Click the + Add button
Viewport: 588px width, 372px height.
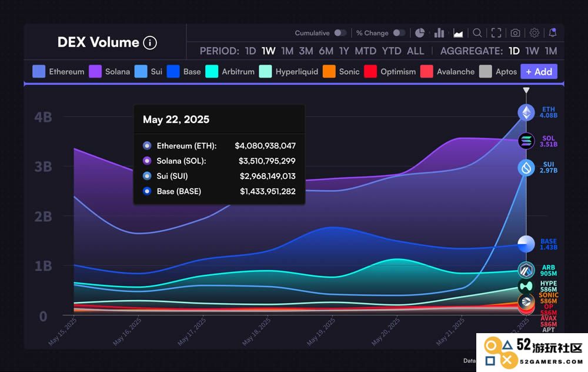(x=539, y=72)
